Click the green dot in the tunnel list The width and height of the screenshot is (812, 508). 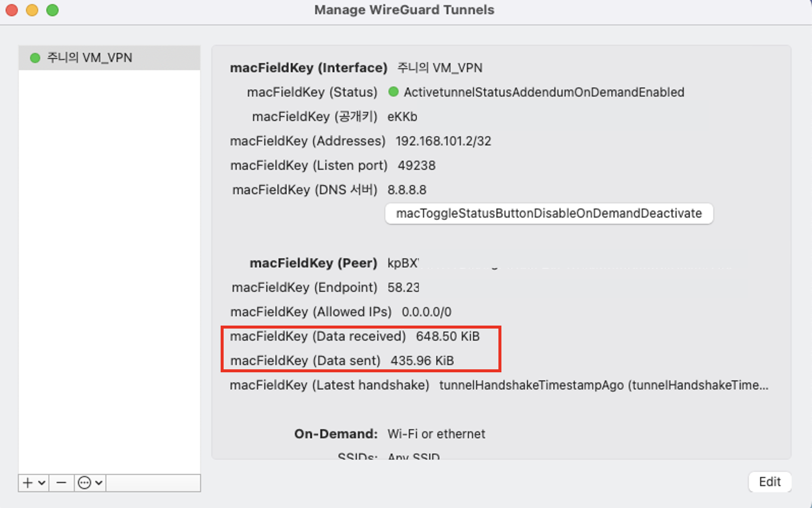coord(35,58)
